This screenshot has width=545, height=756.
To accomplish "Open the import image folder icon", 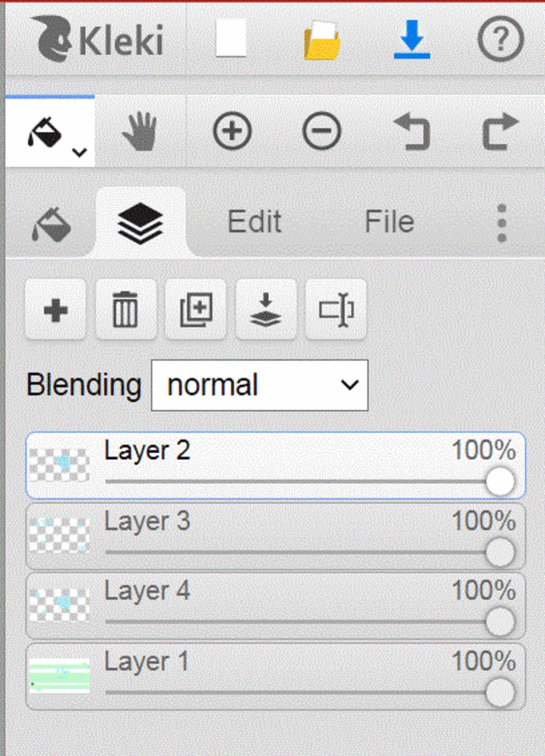I will (x=322, y=40).
